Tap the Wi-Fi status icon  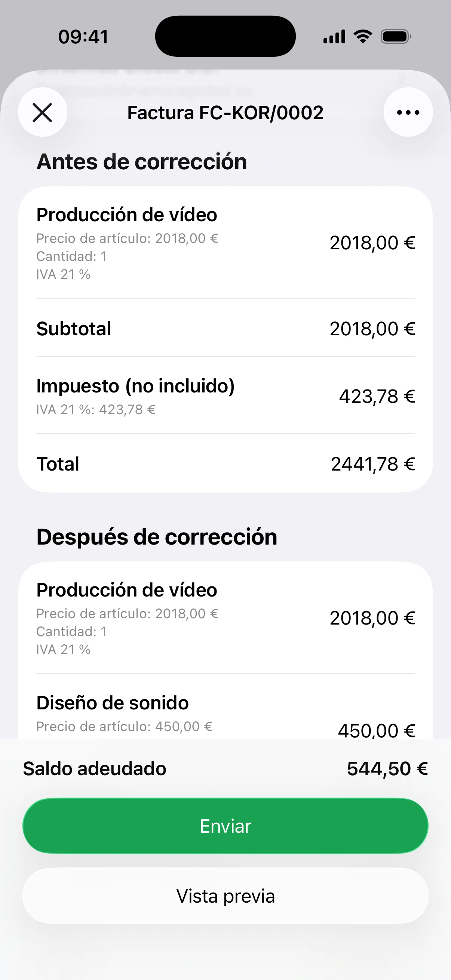[363, 37]
